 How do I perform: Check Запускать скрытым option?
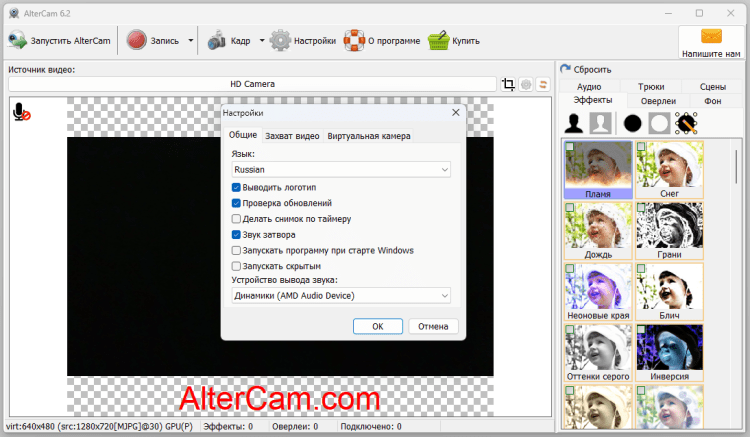(236, 266)
